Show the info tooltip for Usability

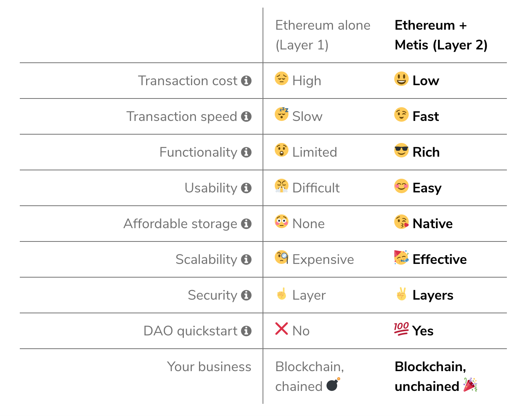tap(246, 188)
